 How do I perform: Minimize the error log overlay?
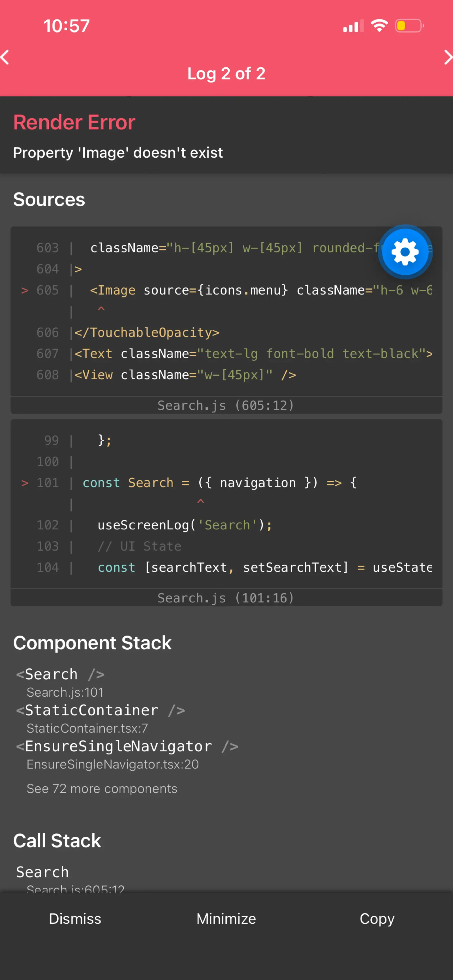pyautogui.click(x=226, y=919)
